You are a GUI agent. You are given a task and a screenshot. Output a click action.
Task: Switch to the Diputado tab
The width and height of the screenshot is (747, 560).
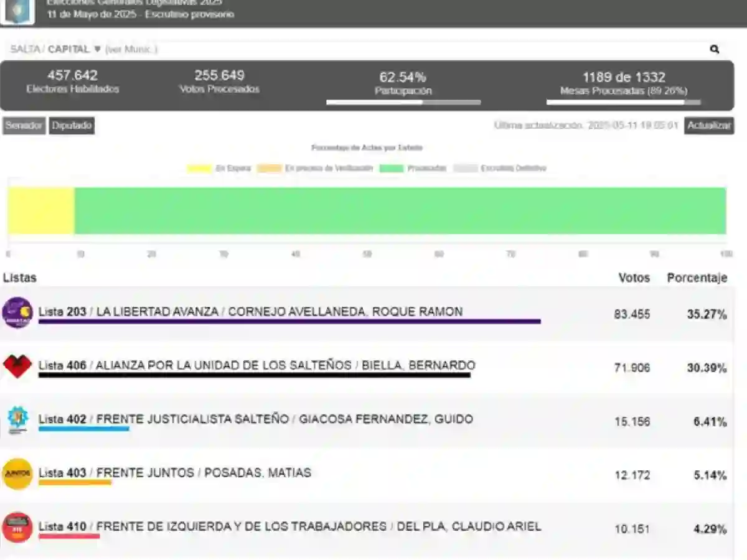point(72,126)
